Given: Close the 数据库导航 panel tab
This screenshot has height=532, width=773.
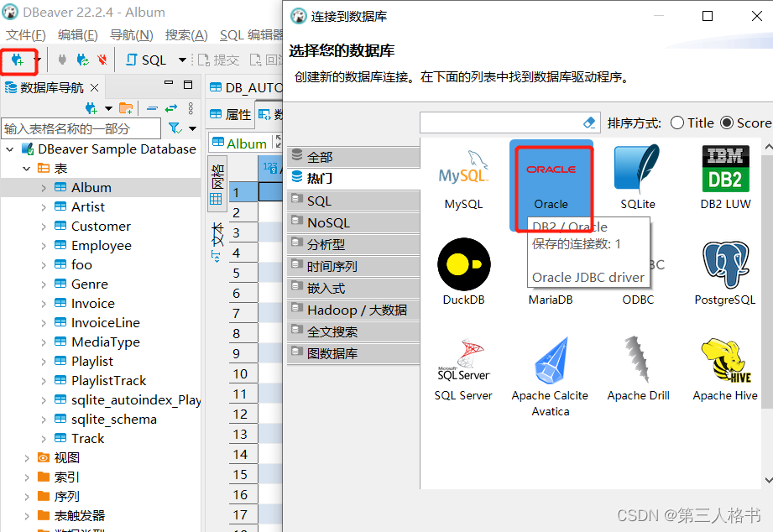Looking at the screenshot, I should point(95,88).
